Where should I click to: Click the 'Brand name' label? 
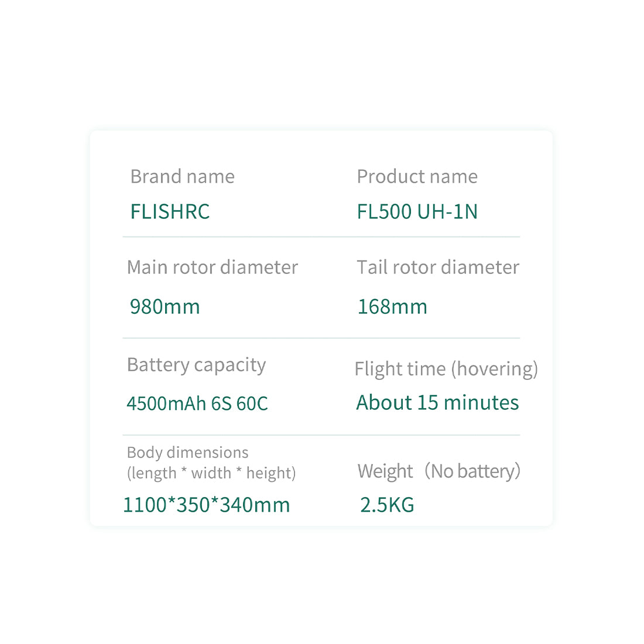click(182, 176)
